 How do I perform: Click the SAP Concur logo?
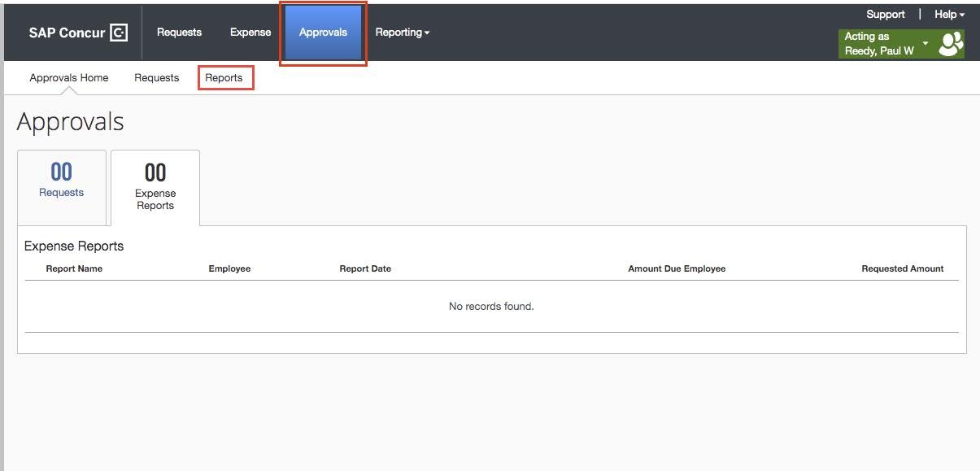[x=78, y=33]
